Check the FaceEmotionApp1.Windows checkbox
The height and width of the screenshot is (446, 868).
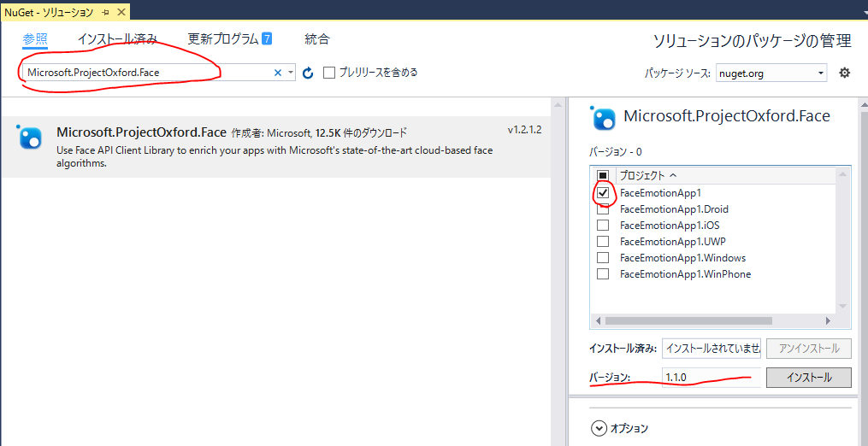coord(603,258)
